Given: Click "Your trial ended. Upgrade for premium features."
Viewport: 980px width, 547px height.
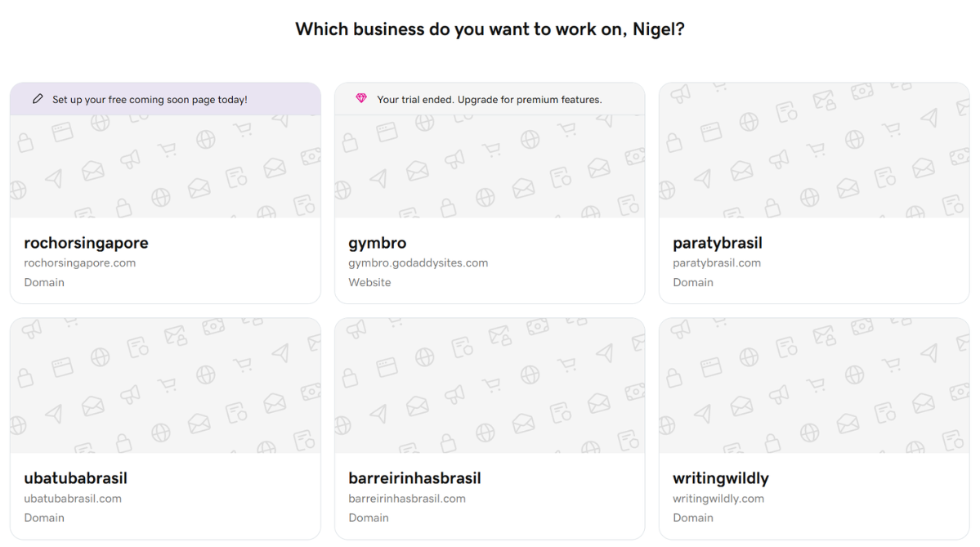Looking at the screenshot, I should click(489, 100).
